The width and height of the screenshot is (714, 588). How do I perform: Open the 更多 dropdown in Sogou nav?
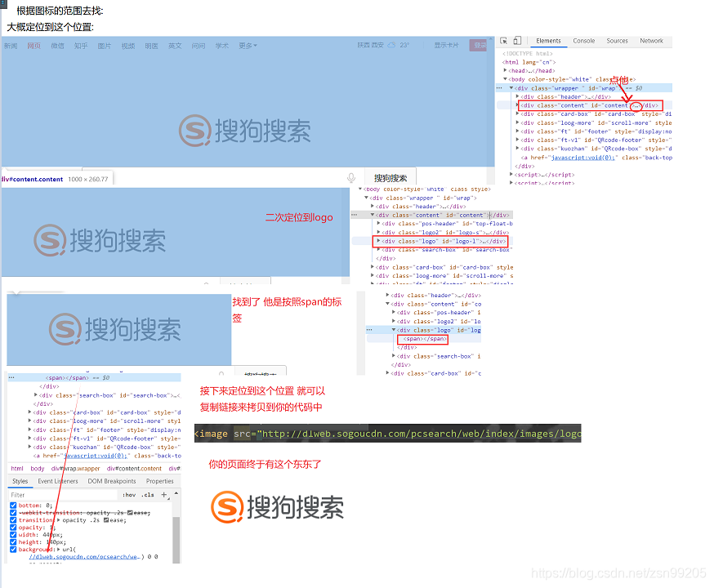point(248,46)
